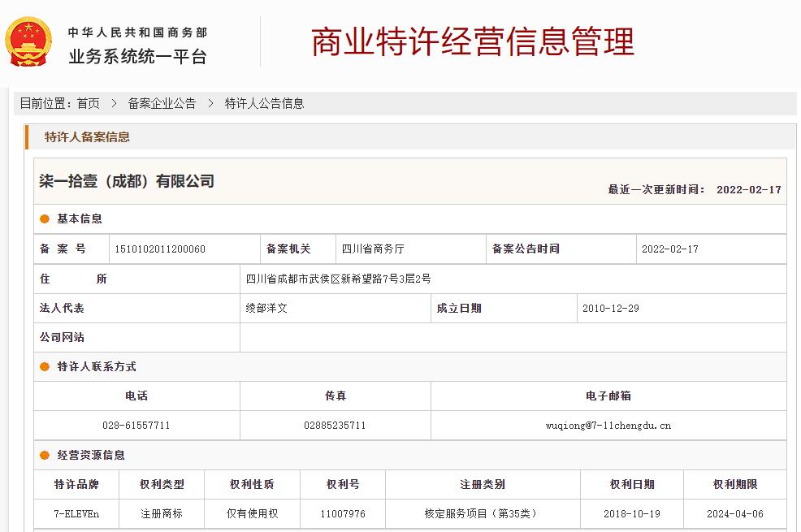The height and width of the screenshot is (532, 801).
Task: Click the address 四川省成都市武侯区新希望路7号3层2号
Action: pos(339,279)
